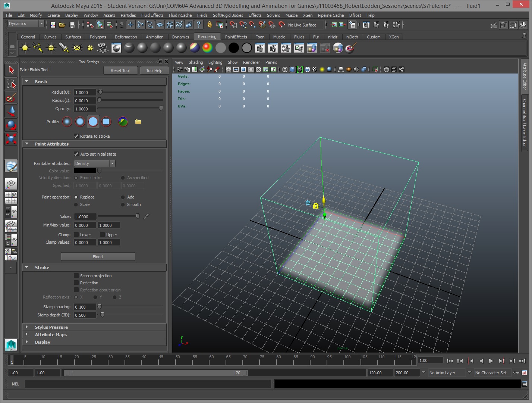Viewport: 532px width, 403px height.
Task: Click the question mark icon in status line
Action: pyautogui.click(x=199, y=25)
